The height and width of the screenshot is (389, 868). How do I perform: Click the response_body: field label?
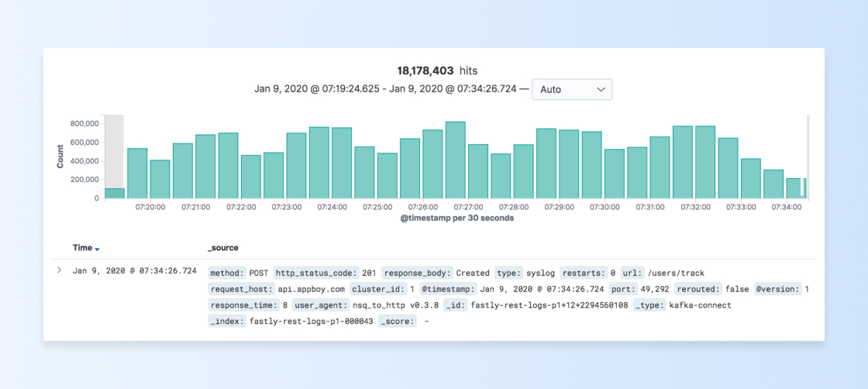(x=418, y=273)
